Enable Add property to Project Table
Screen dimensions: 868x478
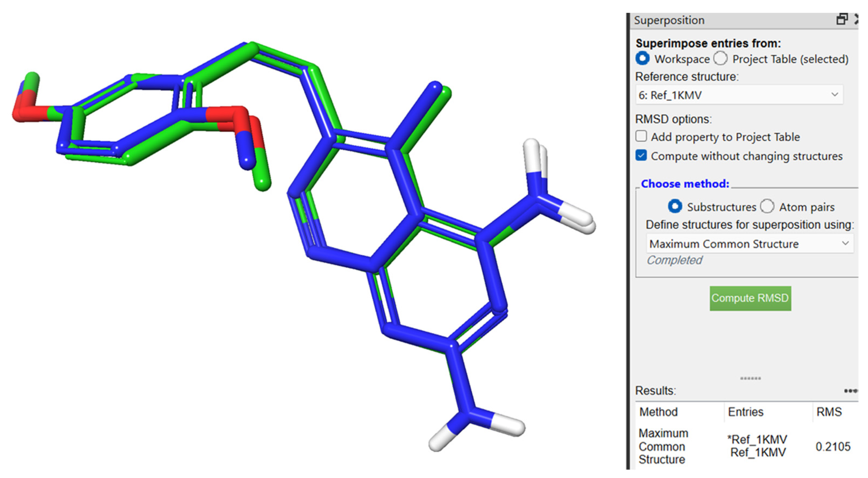pos(641,136)
